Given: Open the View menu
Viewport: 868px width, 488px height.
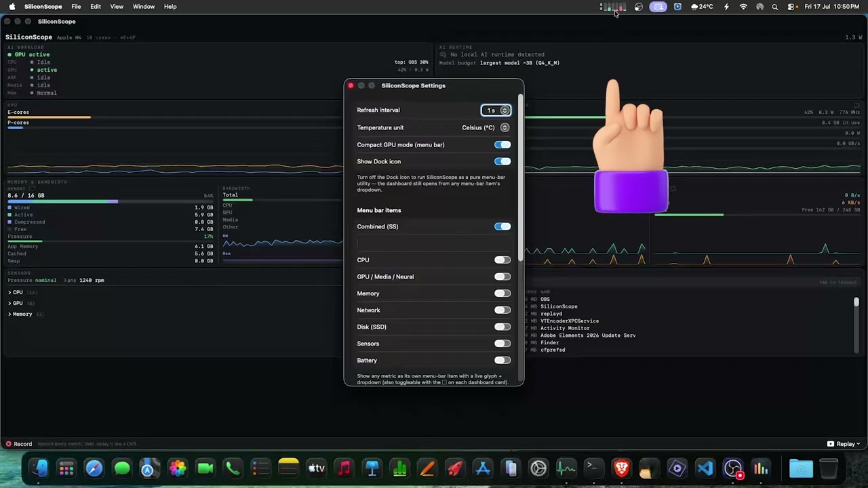Looking at the screenshot, I should pos(117,7).
